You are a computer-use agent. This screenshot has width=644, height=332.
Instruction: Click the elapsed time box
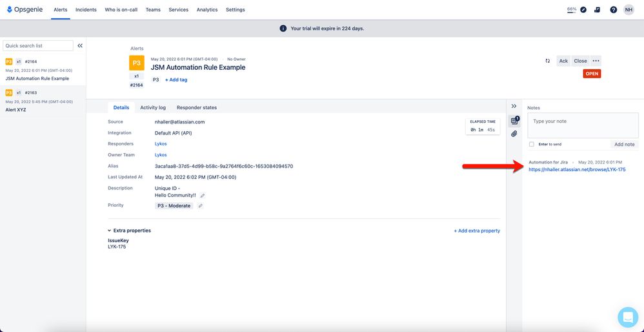click(x=483, y=126)
